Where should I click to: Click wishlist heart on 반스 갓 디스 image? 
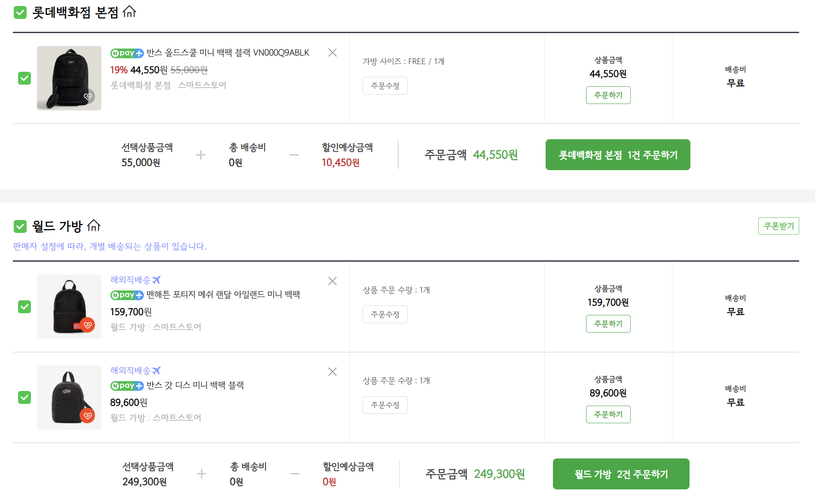[88, 415]
